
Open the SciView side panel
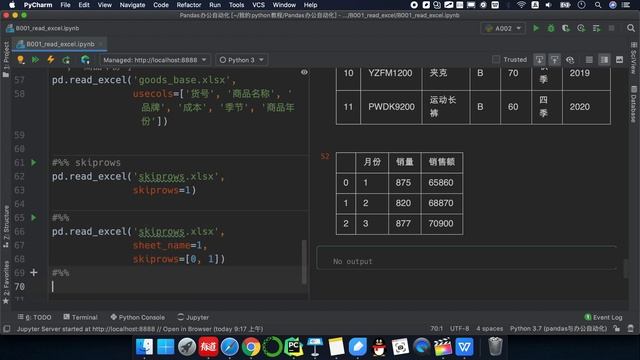[633, 58]
